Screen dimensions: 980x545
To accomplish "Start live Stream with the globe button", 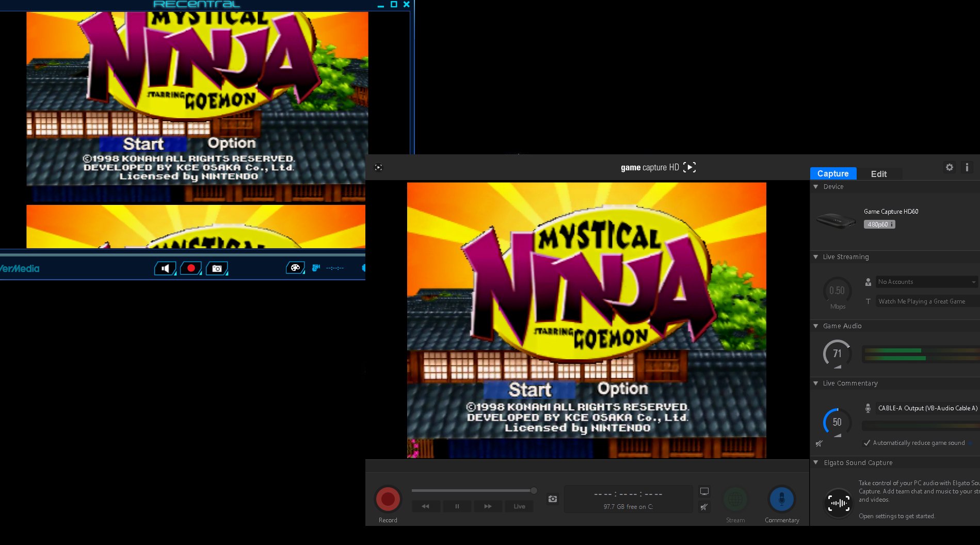I will 735,499.
